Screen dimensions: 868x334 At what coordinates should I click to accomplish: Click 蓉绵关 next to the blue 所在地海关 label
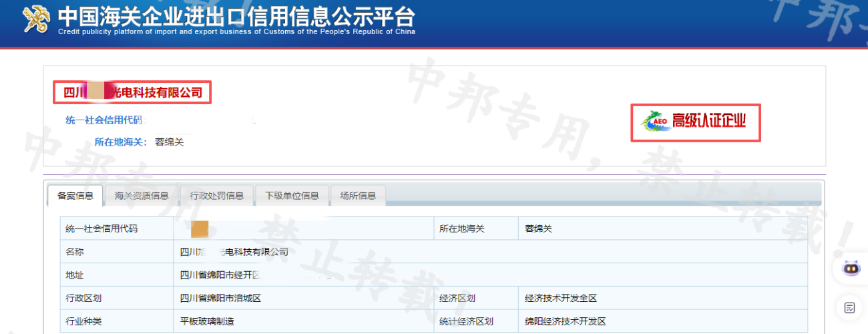click(169, 142)
